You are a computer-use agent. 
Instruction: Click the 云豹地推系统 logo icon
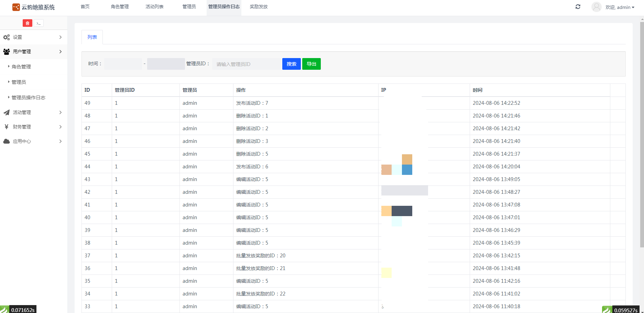tap(16, 7)
